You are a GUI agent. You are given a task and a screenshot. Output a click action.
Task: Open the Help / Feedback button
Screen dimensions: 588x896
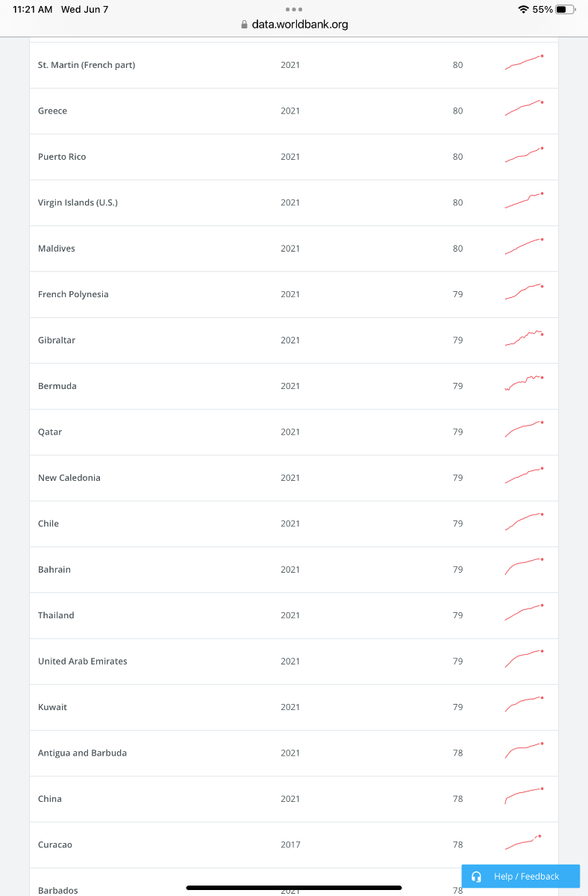pos(521,877)
